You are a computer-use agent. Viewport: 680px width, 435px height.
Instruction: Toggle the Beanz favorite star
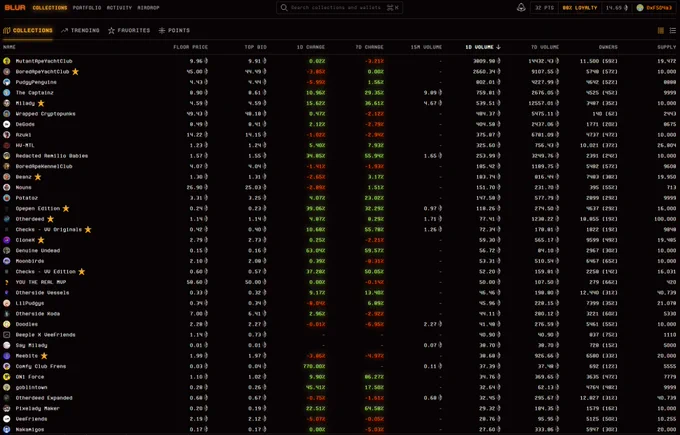point(38,177)
